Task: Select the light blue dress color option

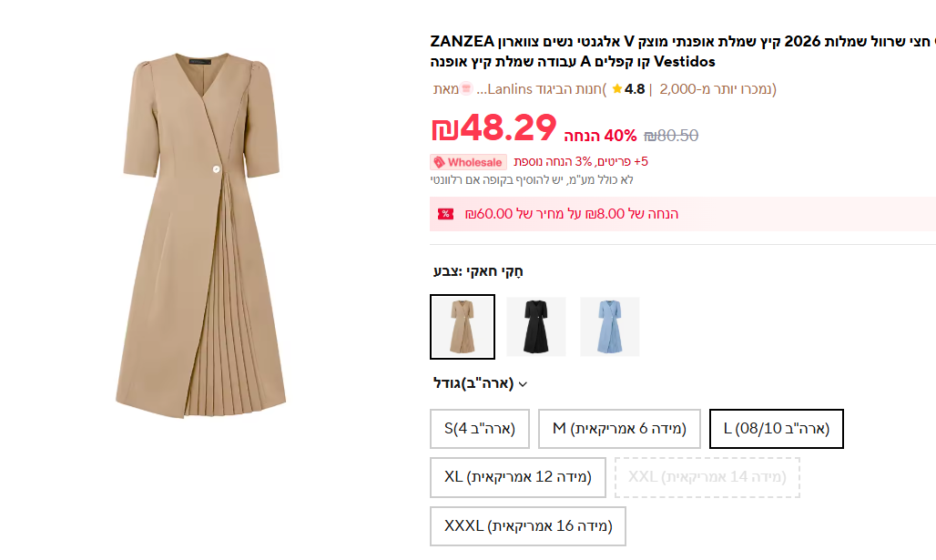Action: click(610, 327)
